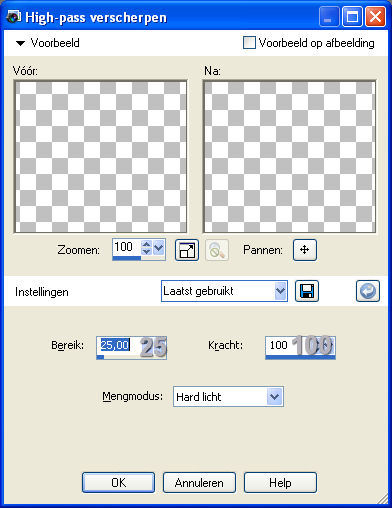This screenshot has width=392, height=508.
Task: Click the fit-to-window preview icon
Action: point(187,250)
